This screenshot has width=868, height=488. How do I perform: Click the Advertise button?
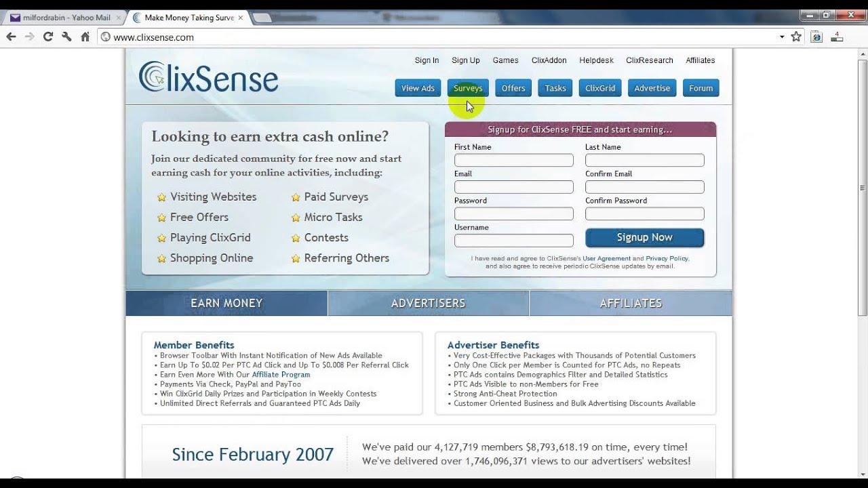click(652, 88)
